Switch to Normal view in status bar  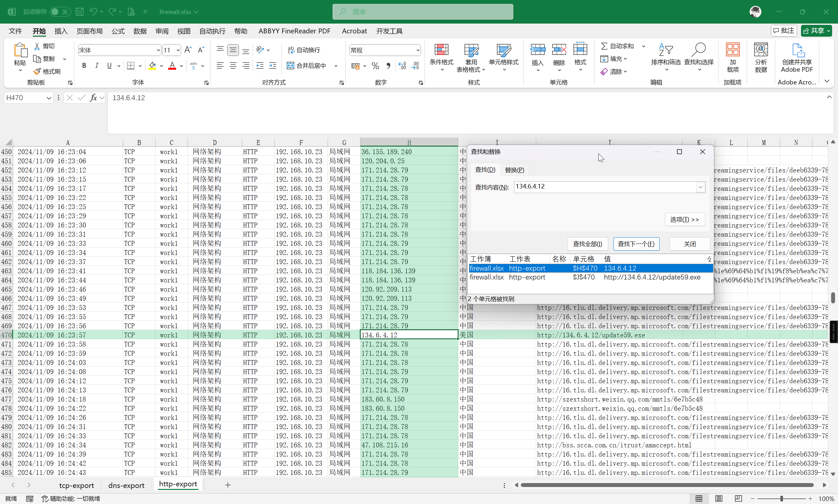(x=699, y=498)
